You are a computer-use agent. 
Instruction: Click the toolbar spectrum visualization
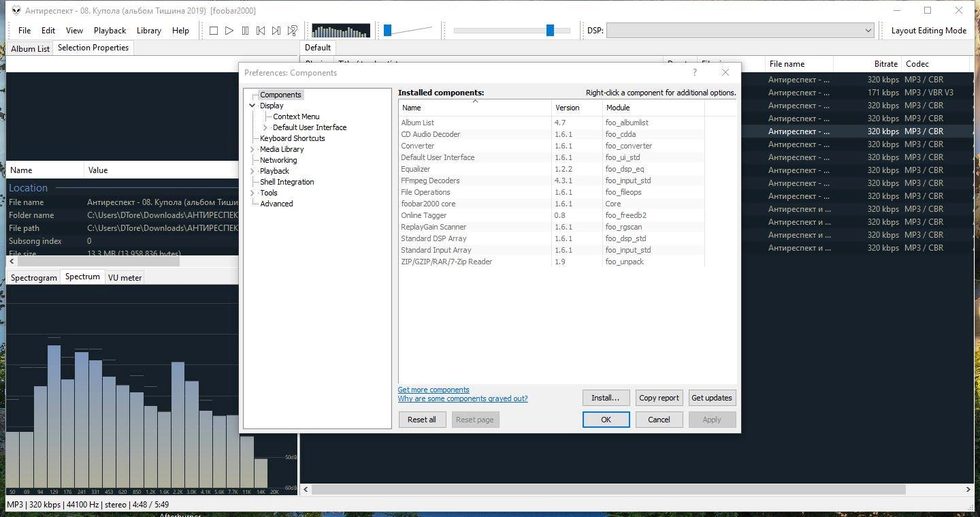pos(341,31)
